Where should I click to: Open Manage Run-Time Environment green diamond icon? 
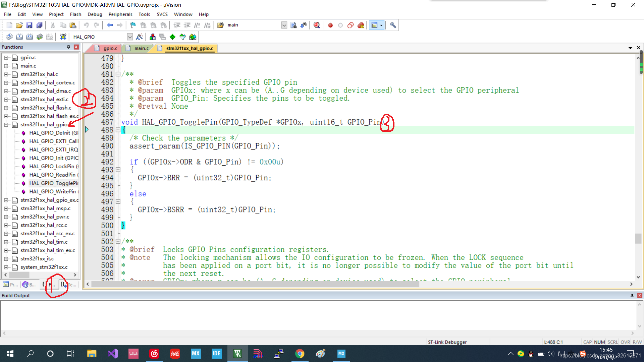tap(172, 37)
